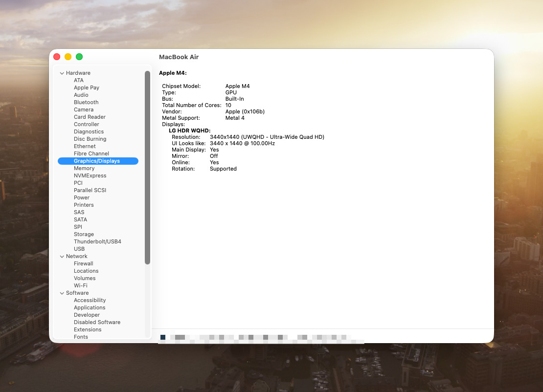Select Fonts at sidebar bottom
Image resolution: width=543 pixels, height=392 pixels.
pyautogui.click(x=81, y=337)
